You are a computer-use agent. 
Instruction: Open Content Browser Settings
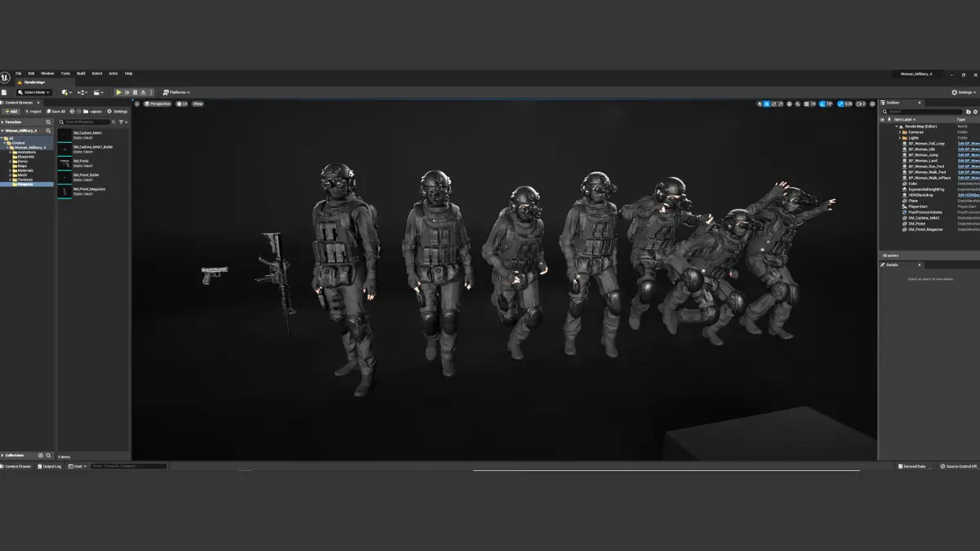coord(118,111)
